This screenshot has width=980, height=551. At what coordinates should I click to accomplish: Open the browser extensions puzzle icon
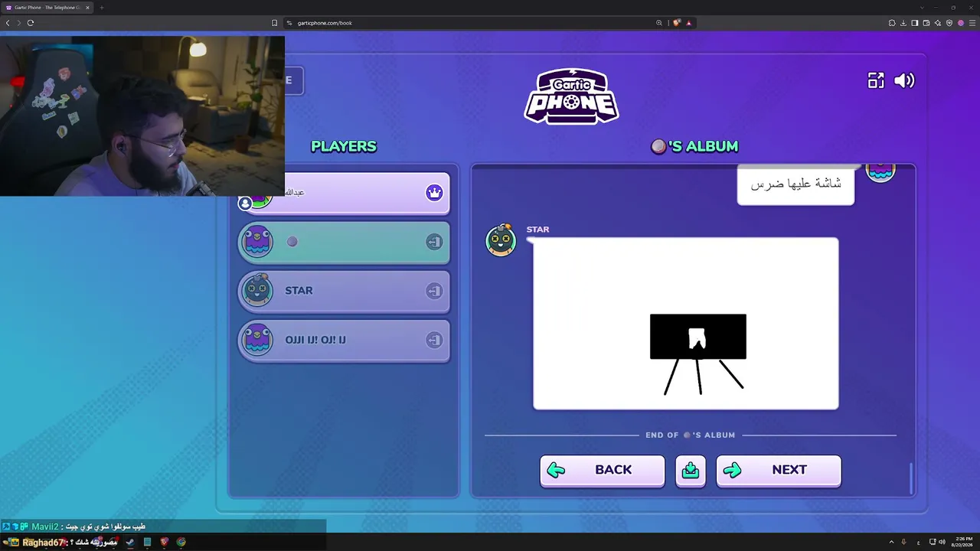coord(892,23)
